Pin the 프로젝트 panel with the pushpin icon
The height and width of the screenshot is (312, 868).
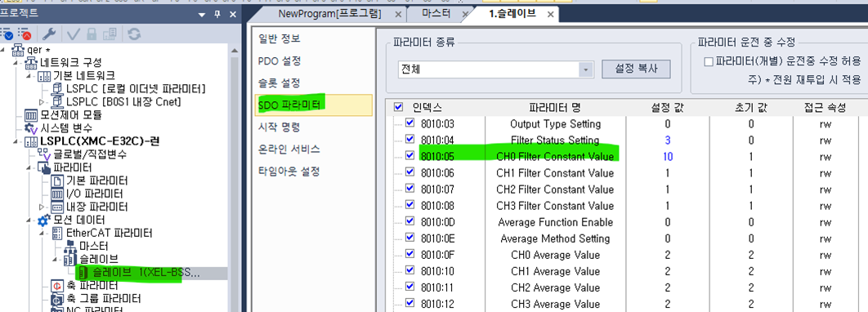point(218,14)
